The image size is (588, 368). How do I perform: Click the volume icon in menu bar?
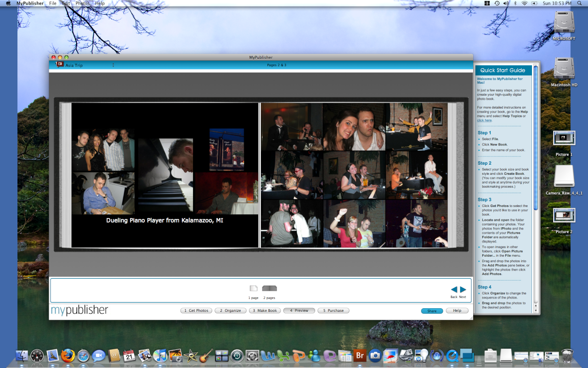click(x=506, y=3)
